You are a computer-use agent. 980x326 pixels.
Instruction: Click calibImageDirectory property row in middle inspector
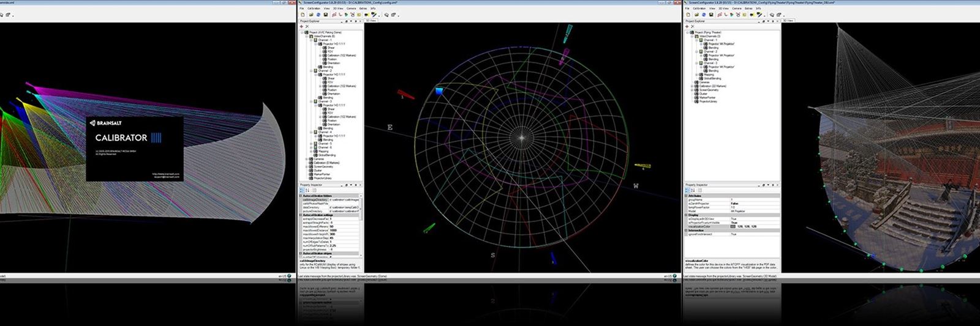(x=330, y=199)
